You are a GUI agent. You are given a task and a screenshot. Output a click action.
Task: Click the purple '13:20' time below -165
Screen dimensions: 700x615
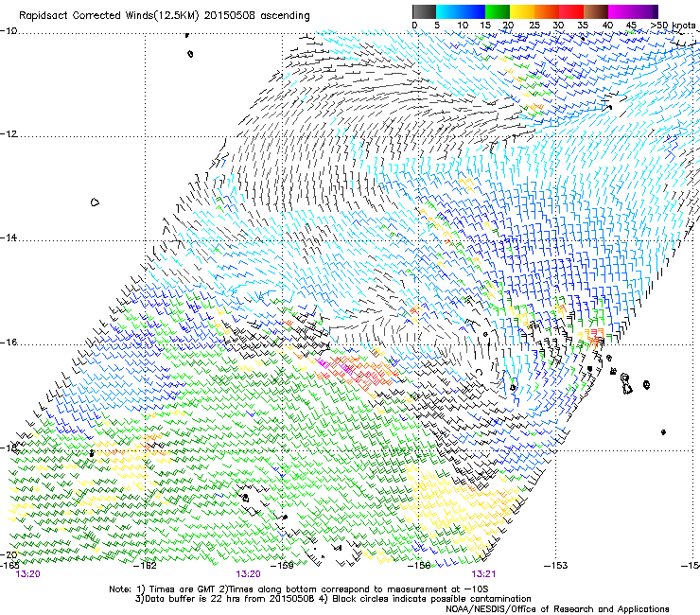(x=27, y=574)
